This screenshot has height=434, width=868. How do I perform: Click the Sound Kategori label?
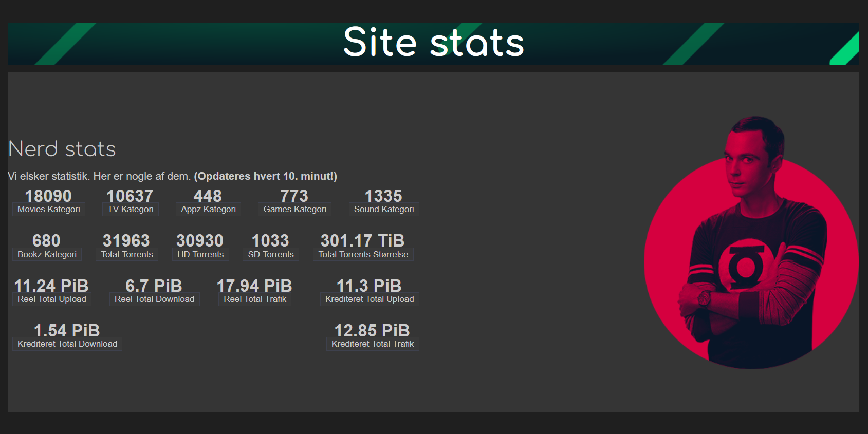(384, 209)
